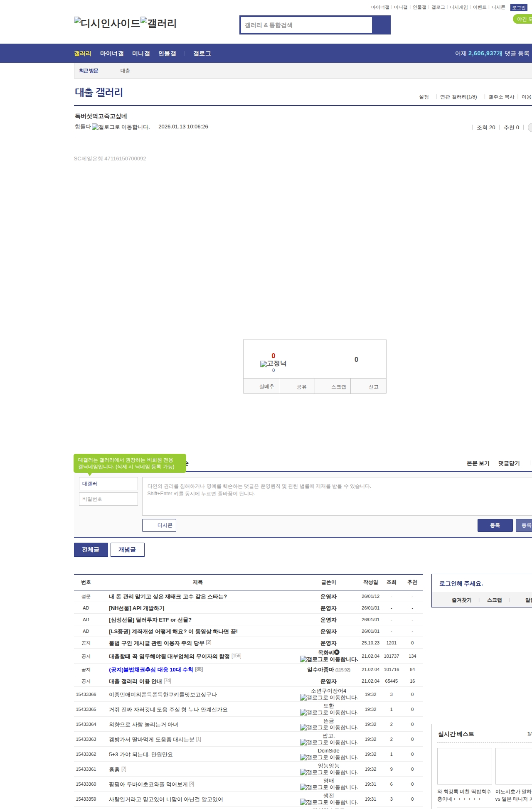
Task: Click the 로그인 button at top
Action: click(519, 7)
